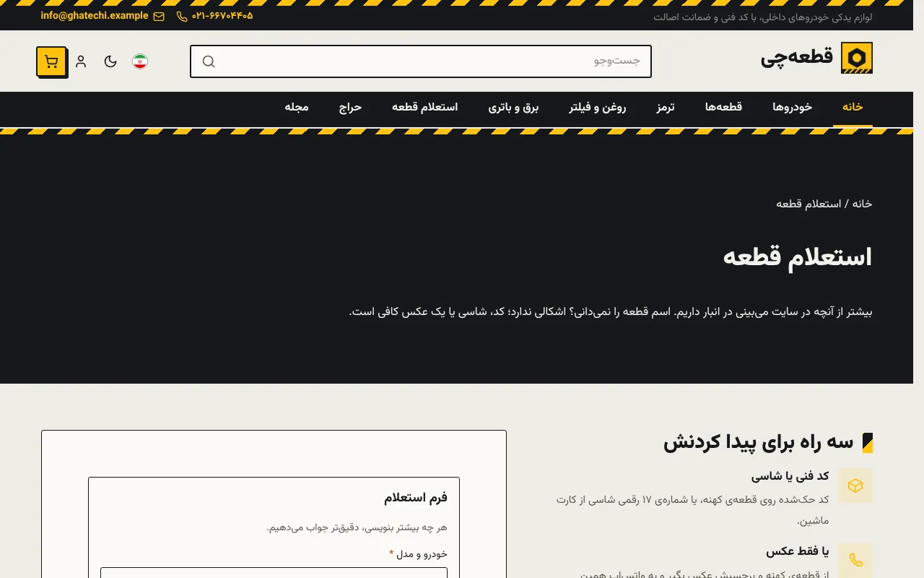Screen dimensions: 924x578
Task: Select the Iran flag language icon
Action: coord(140,61)
